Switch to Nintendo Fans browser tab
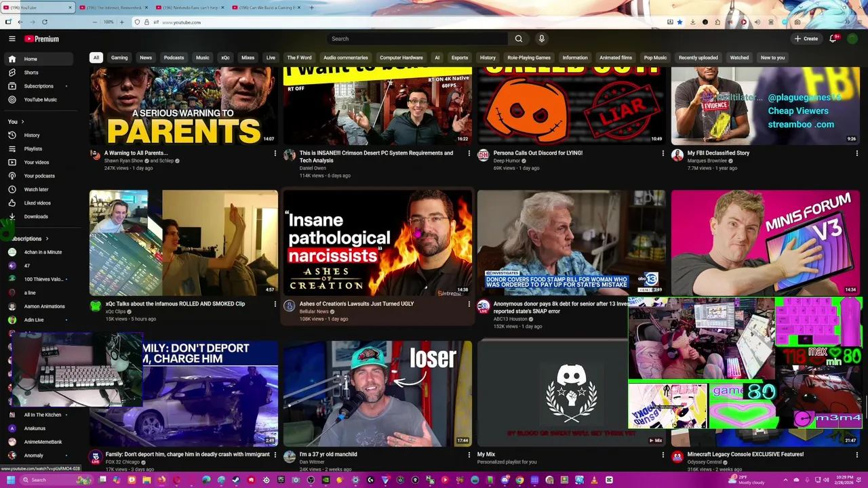 click(x=190, y=7)
